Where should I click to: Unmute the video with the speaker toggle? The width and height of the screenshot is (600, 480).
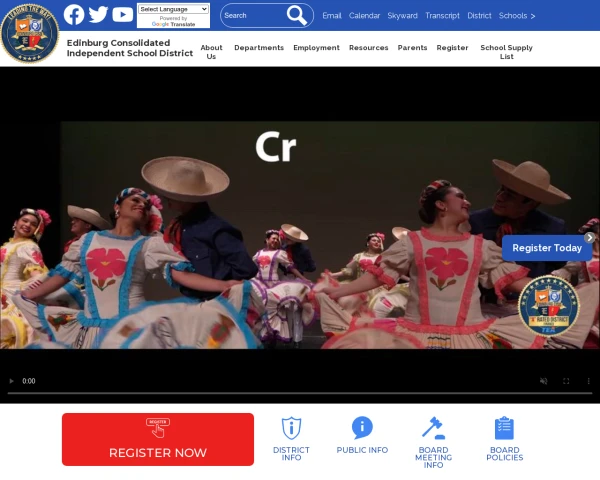pyautogui.click(x=543, y=381)
